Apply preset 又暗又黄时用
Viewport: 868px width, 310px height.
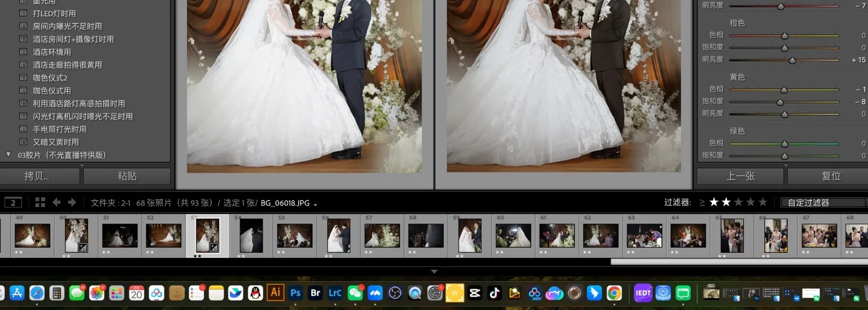56,142
